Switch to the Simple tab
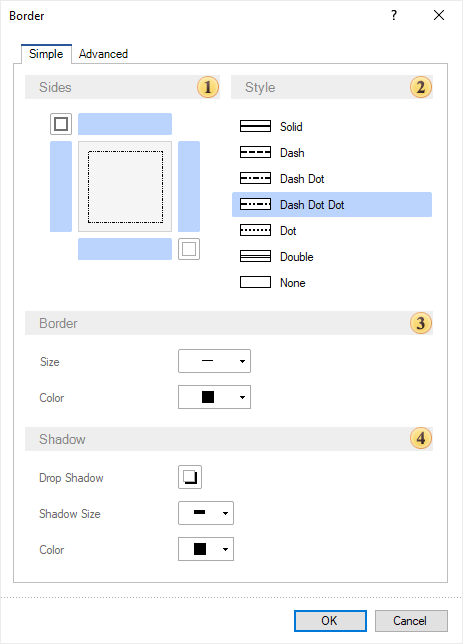Screen dimensions: 463x644 click(x=46, y=54)
